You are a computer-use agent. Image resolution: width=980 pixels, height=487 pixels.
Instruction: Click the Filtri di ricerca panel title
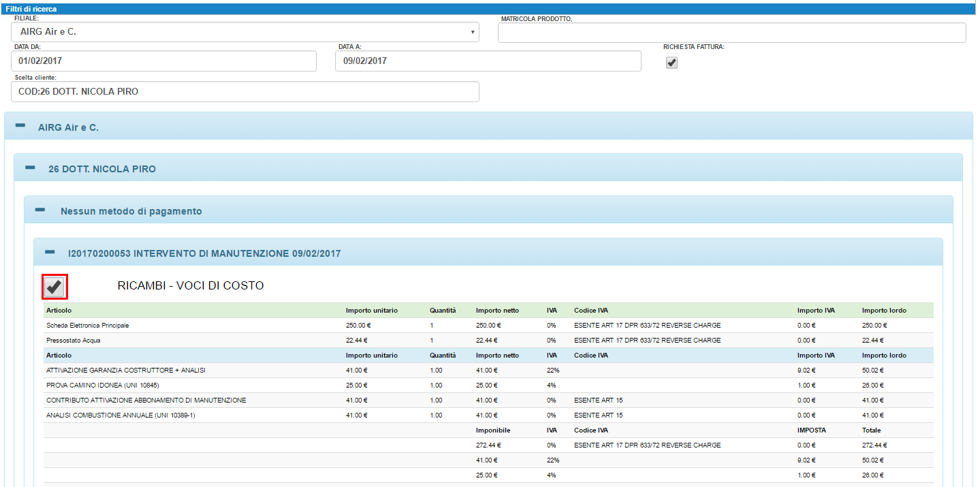(31, 9)
